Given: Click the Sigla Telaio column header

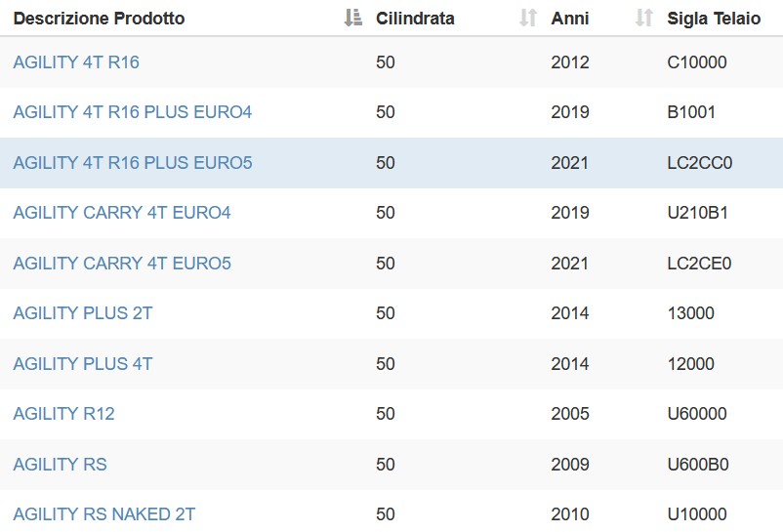Looking at the screenshot, I should coord(714,19).
